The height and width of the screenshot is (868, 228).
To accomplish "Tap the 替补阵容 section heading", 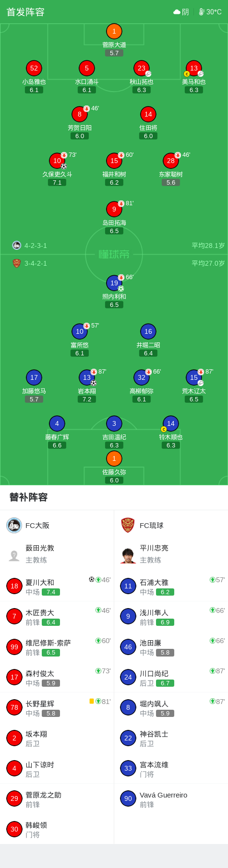I will [29, 497].
